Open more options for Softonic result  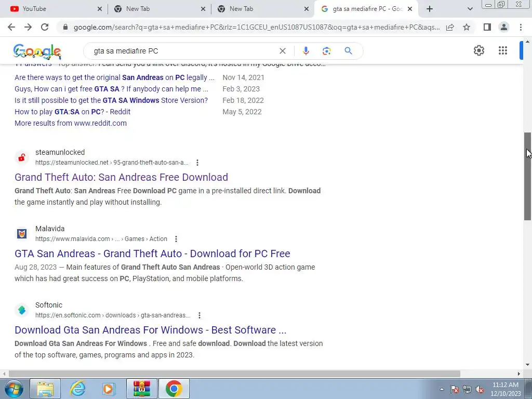199,315
